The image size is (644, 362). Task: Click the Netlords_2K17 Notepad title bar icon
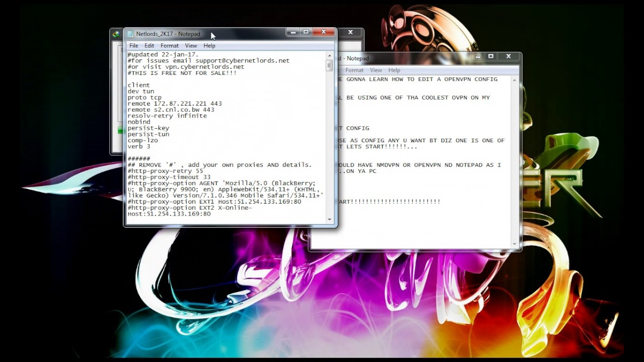(x=130, y=34)
